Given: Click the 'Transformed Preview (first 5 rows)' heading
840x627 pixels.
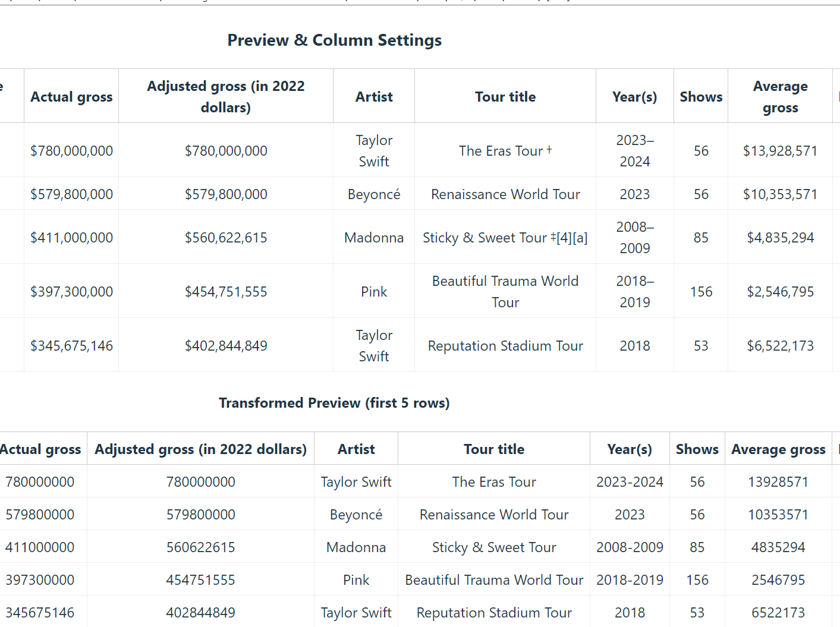Looking at the screenshot, I should pos(334,403).
